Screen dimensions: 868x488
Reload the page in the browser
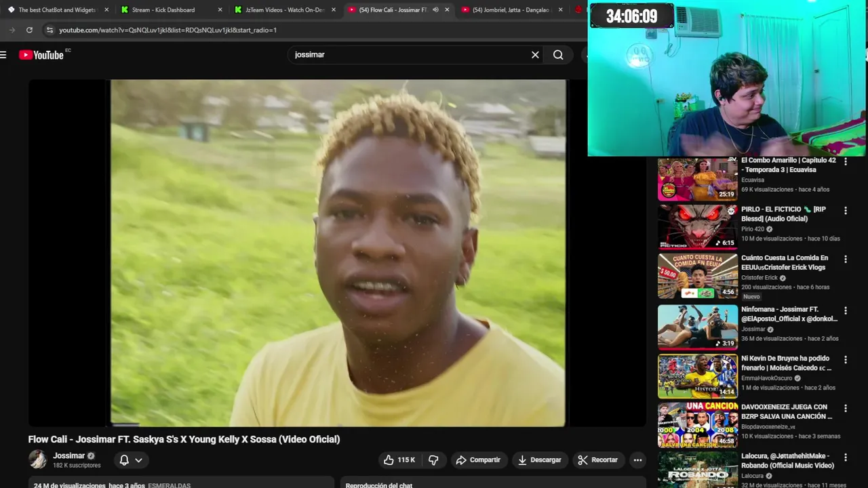click(x=29, y=30)
